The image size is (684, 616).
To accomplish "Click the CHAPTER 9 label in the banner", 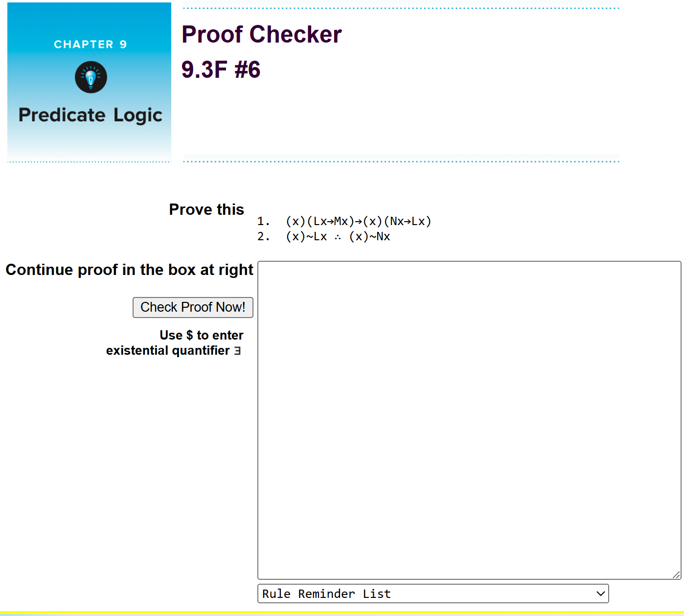I will click(90, 44).
